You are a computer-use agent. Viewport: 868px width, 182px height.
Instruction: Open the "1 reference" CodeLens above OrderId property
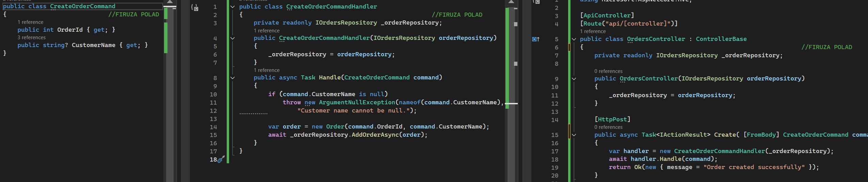pyautogui.click(x=30, y=22)
